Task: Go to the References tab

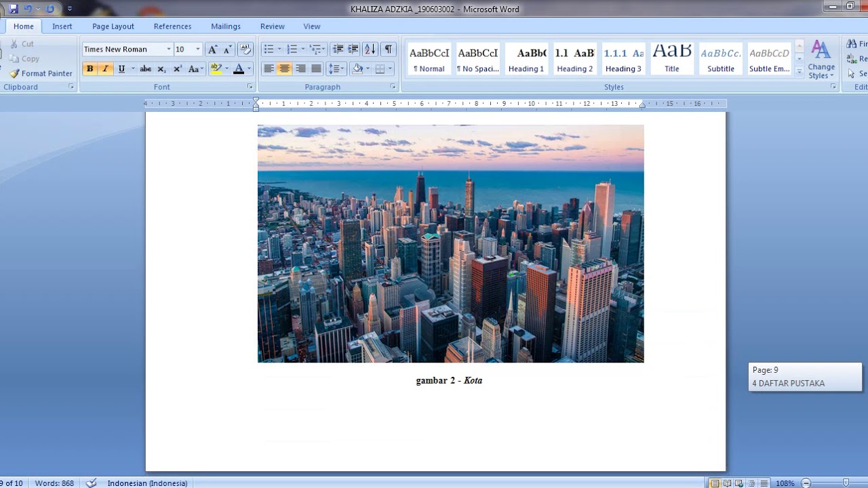Action: (x=172, y=26)
